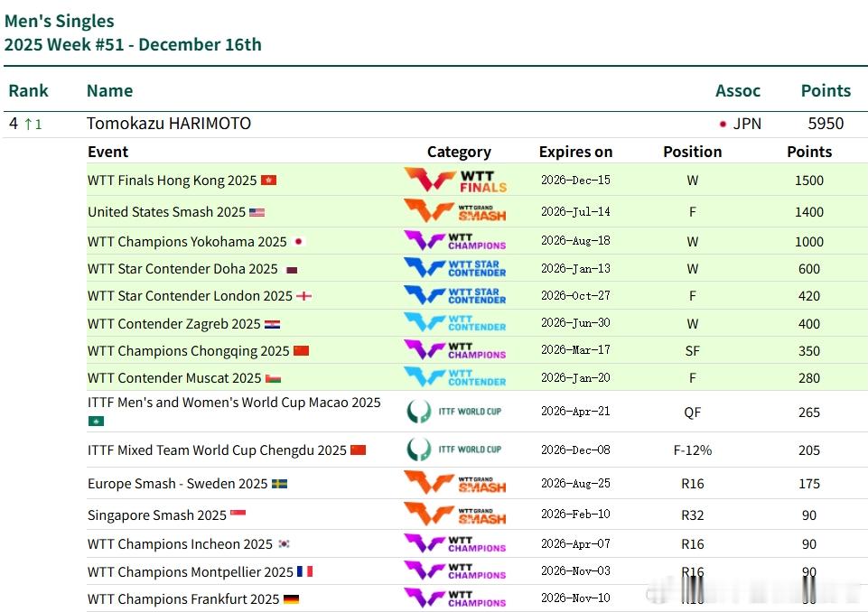Click the Expires on column header

point(575,152)
